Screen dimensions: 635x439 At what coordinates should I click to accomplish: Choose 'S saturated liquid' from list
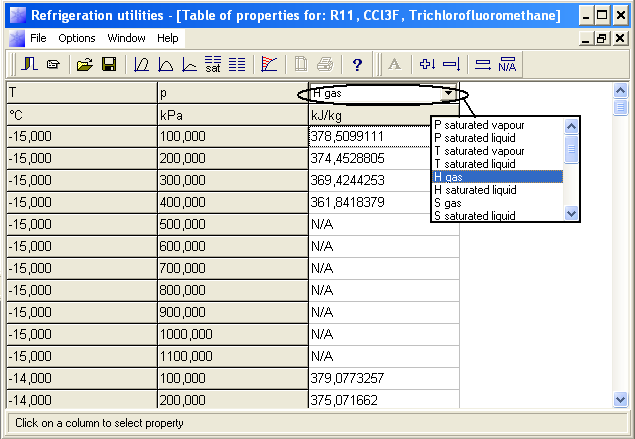[x=475, y=216]
